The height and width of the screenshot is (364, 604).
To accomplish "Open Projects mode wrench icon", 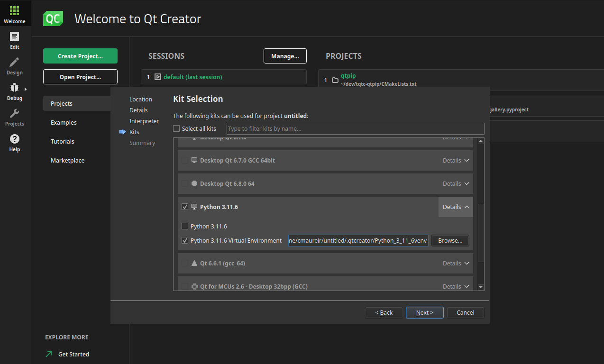I will click(15, 114).
